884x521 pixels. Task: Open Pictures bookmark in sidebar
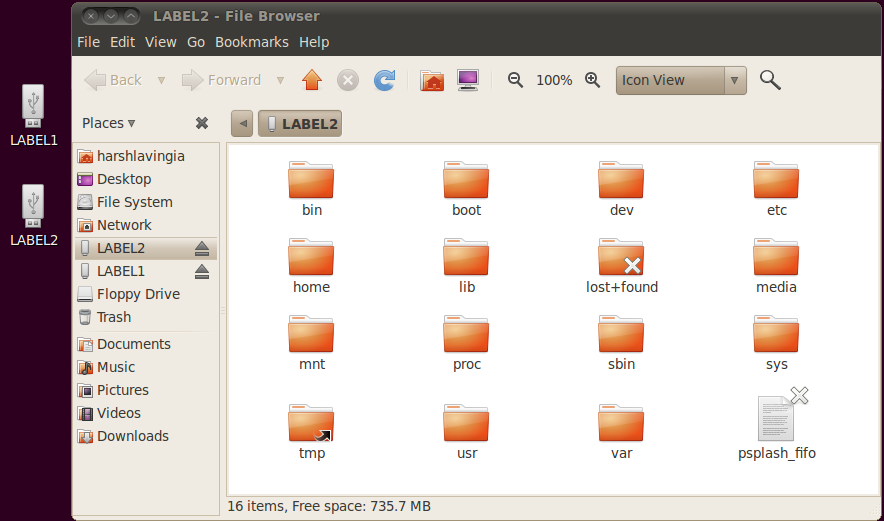pyautogui.click(x=147, y=390)
